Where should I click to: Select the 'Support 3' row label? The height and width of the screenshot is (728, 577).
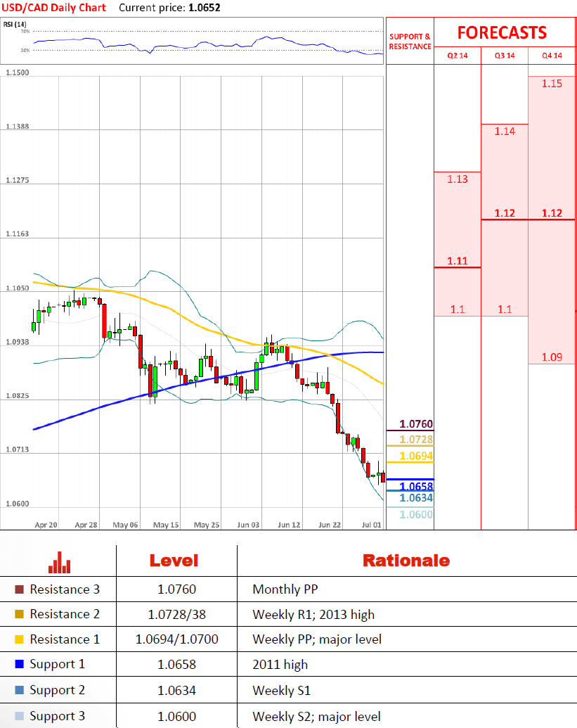[58, 716]
